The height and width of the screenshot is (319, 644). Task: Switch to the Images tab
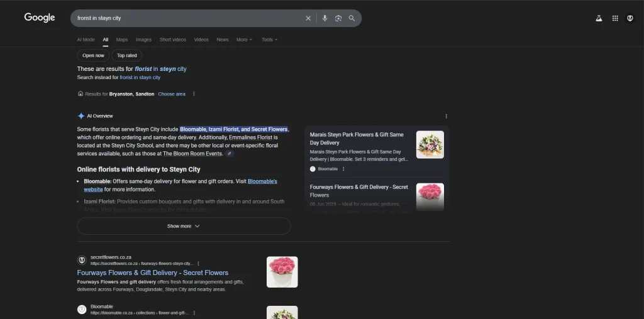[x=143, y=40]
